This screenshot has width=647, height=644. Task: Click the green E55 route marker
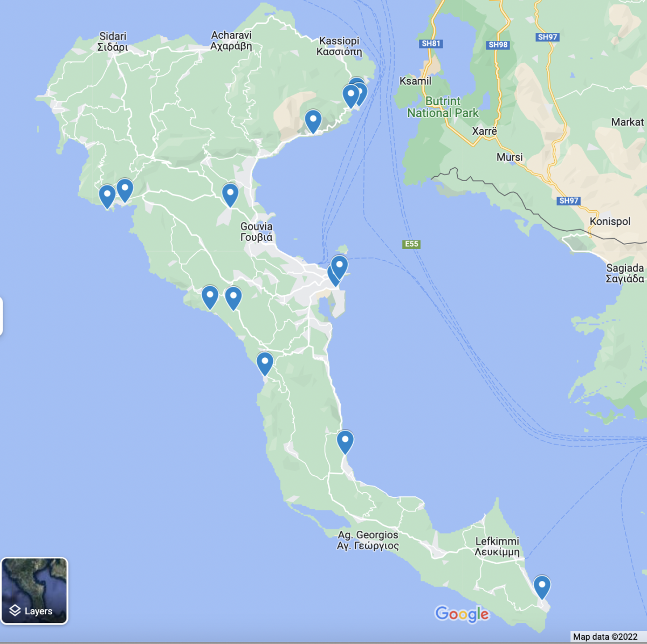(x=411, y=244)
